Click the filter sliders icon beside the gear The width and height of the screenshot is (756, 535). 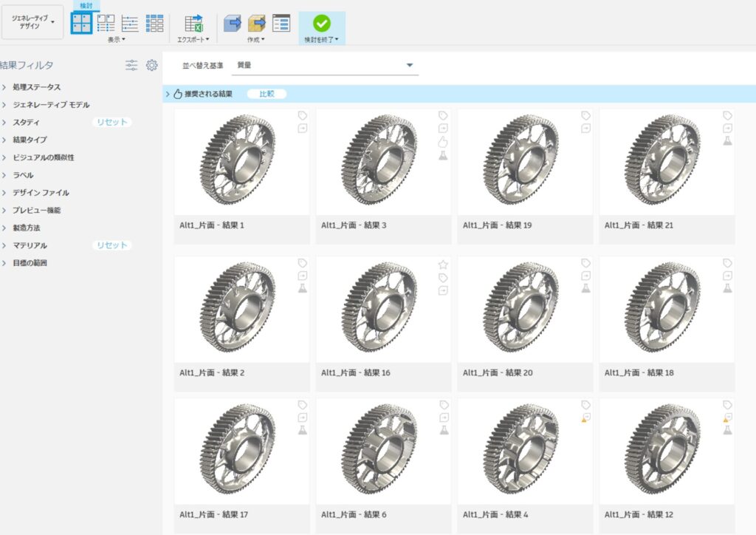(131, 65)
